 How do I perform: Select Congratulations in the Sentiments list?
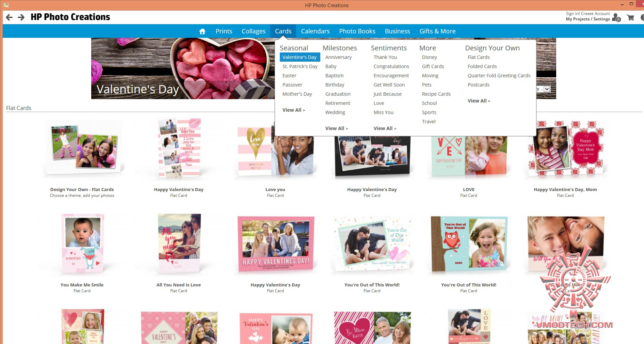[391, 66]
